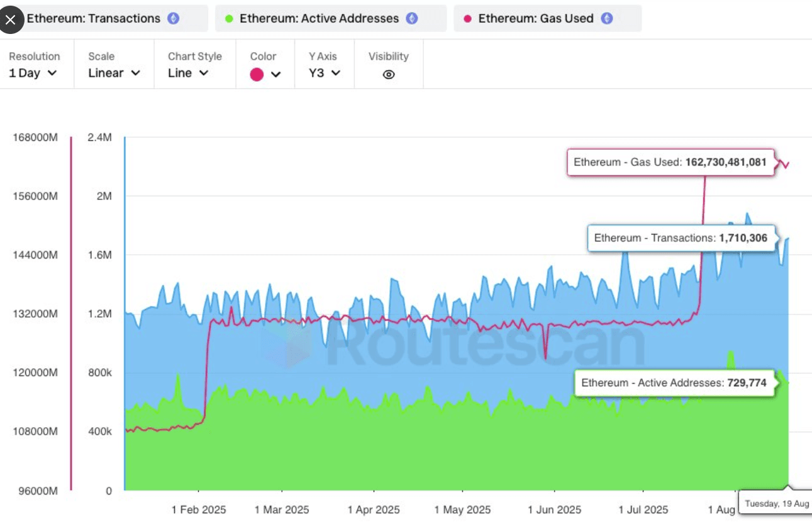Click the 800k y-axis label
The height and width of the screenshot is (524, 812).
point(99,372)
